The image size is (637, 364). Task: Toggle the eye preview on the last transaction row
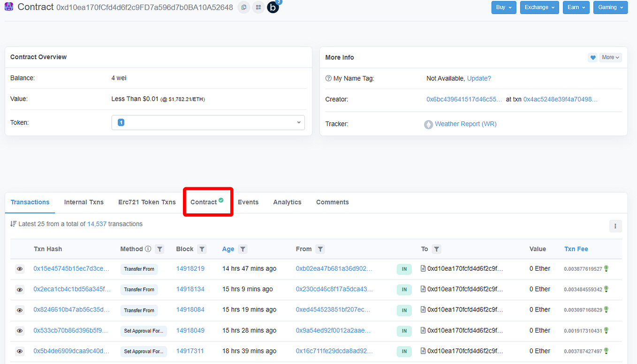click(x=19, y=351)
